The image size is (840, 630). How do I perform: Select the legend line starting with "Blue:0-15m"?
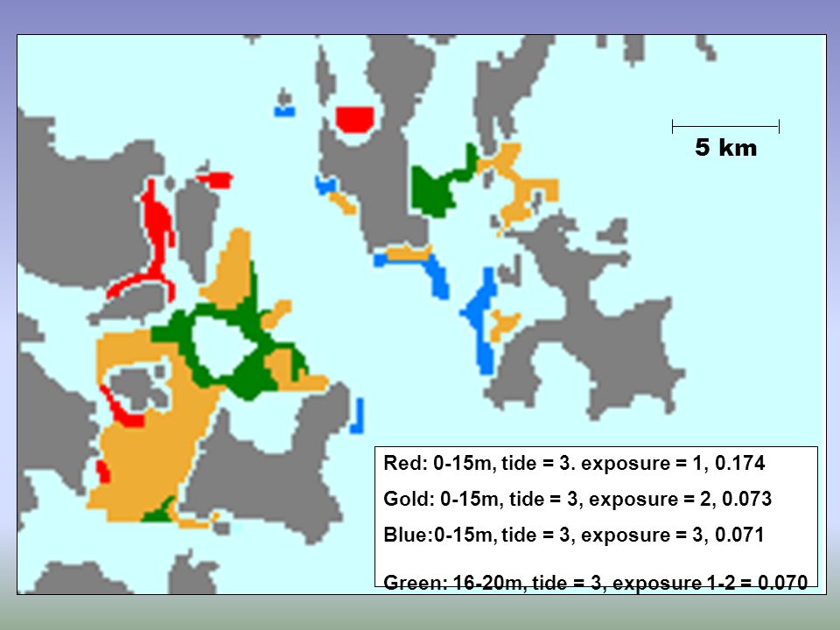point(574,535)
